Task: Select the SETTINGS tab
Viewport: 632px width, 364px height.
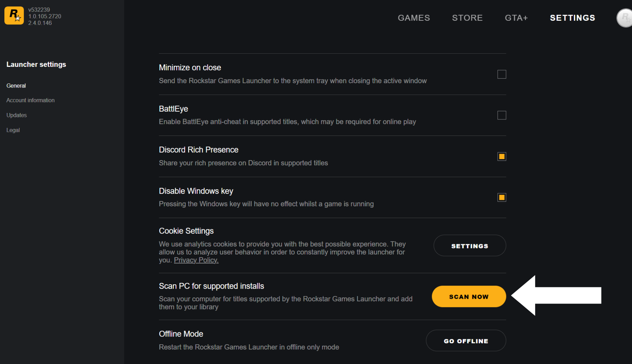Action: click(x=572, y=18)
